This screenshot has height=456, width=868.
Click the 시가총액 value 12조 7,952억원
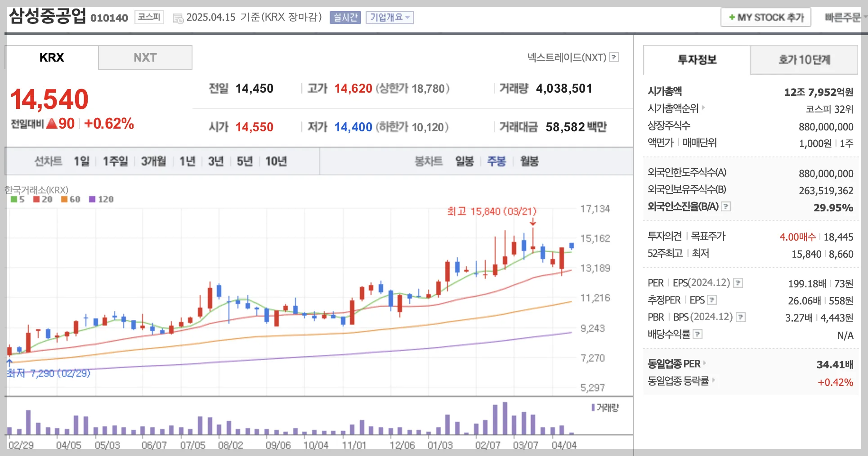819,92
